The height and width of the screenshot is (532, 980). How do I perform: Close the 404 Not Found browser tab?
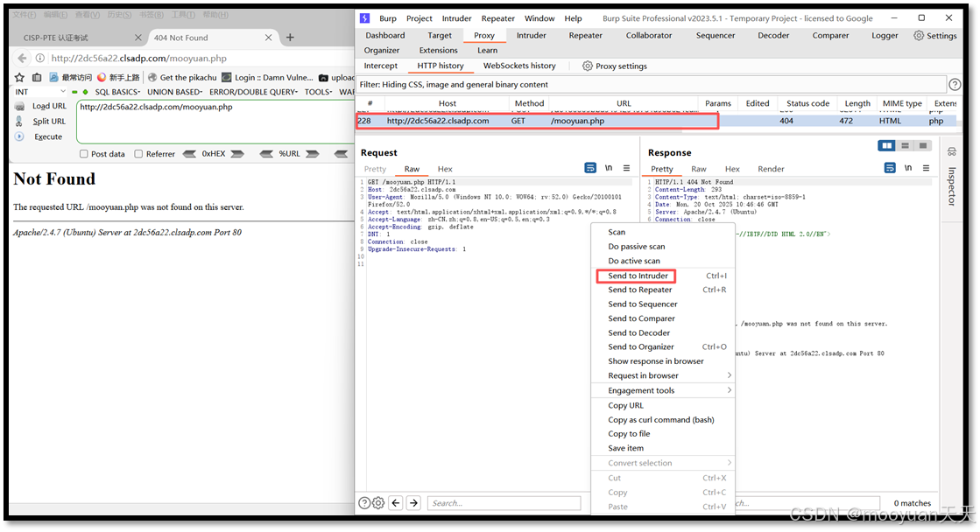point(268,38)
